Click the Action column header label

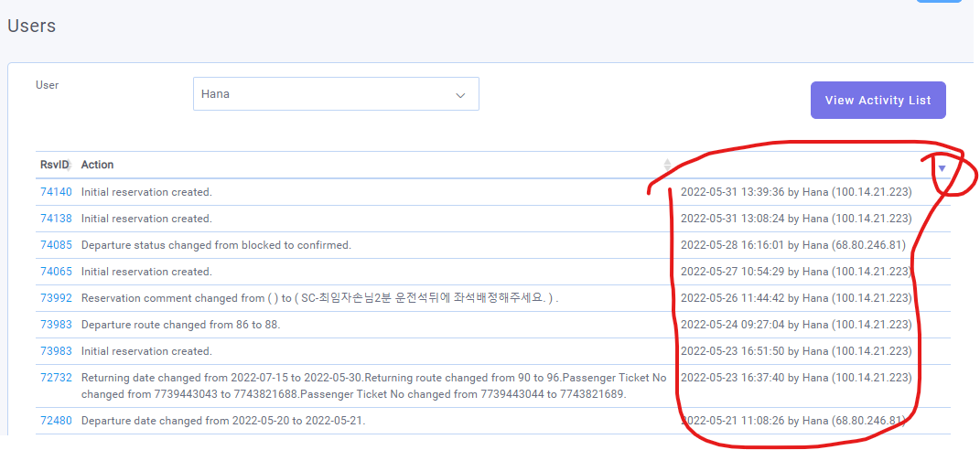97,165
